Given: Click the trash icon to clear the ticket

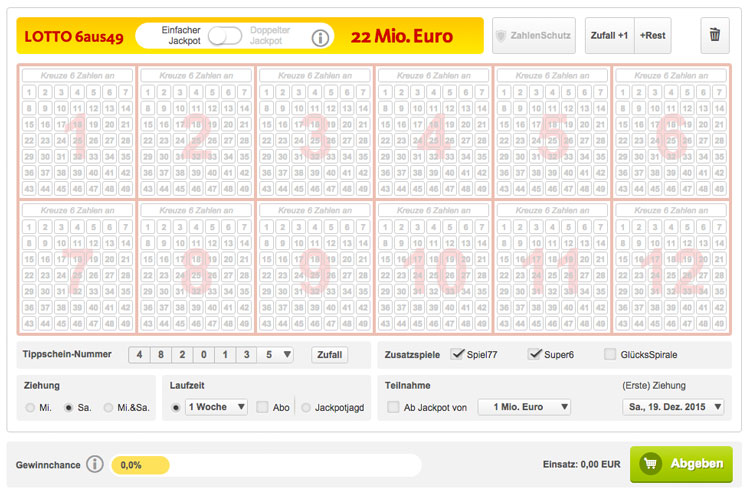Looking at the screenshot, I should pos(715,35).
